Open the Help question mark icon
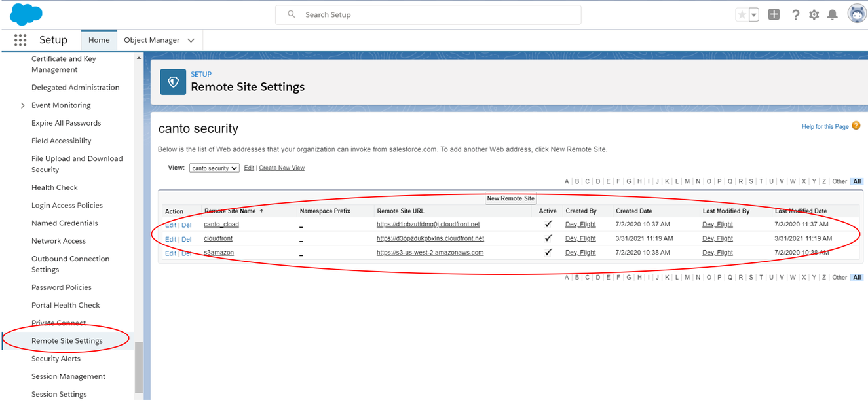 click(x=795, y=14)
